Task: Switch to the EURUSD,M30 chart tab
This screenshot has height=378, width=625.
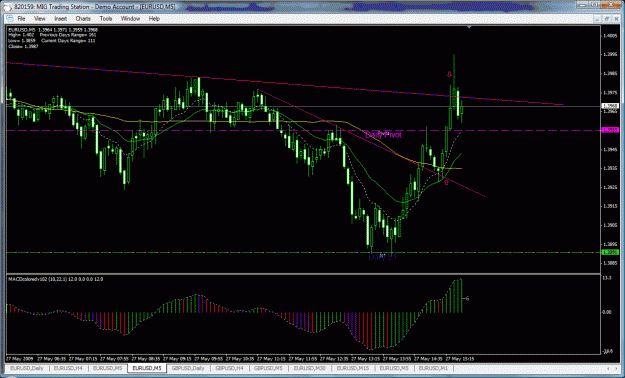Action: tap(310, 368)
